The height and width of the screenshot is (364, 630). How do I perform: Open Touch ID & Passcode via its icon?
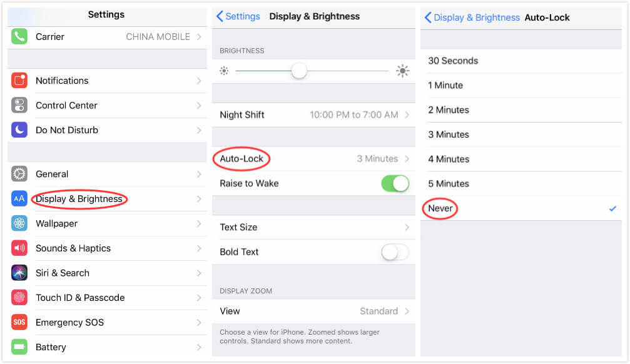tap(18, 298)
